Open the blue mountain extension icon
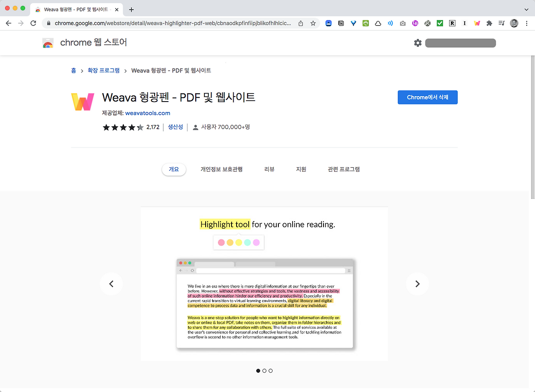Screen dimensions: 535x392 [329, 23]
